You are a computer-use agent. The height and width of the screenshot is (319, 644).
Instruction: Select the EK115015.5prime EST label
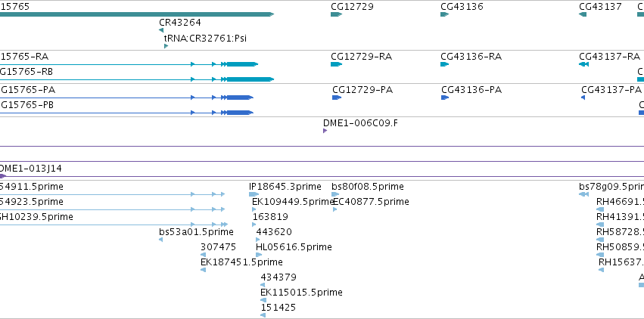301,292
